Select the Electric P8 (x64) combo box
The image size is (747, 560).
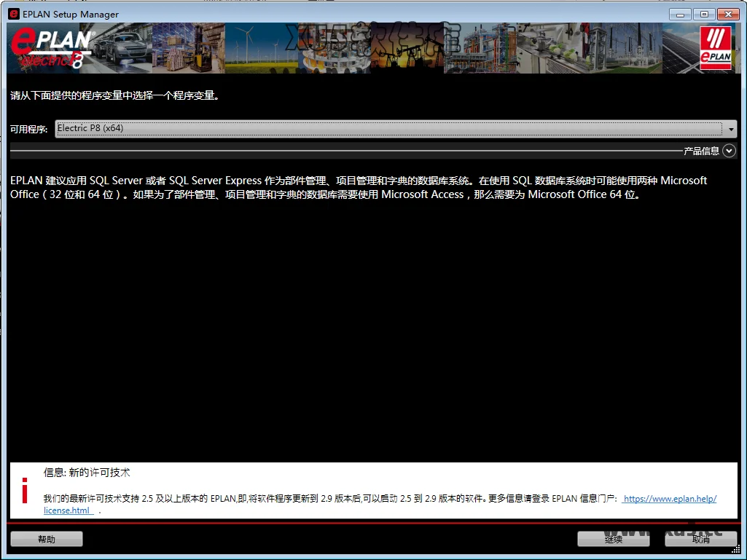pos(394,129)
